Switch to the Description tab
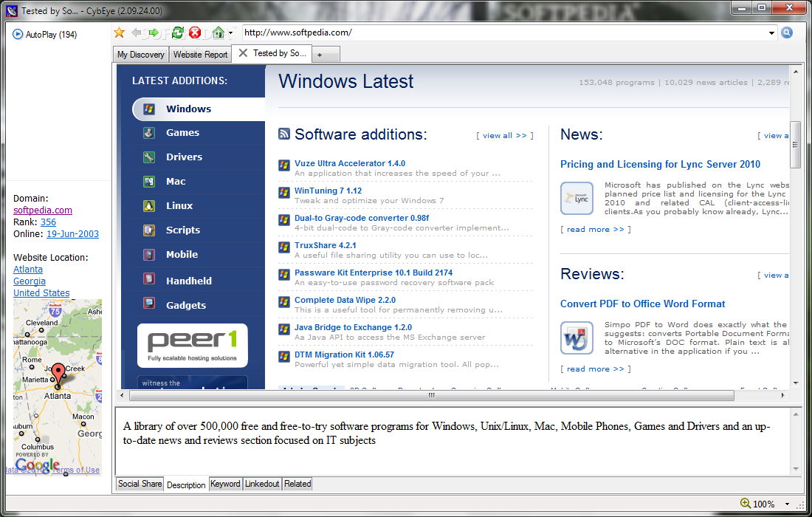Image resolution: width=812 pixels, height=517 pixels. (186, 485)
